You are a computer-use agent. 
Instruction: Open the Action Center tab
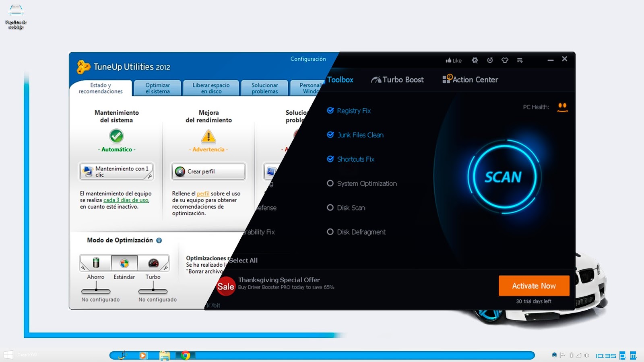[x=471, y=79]
